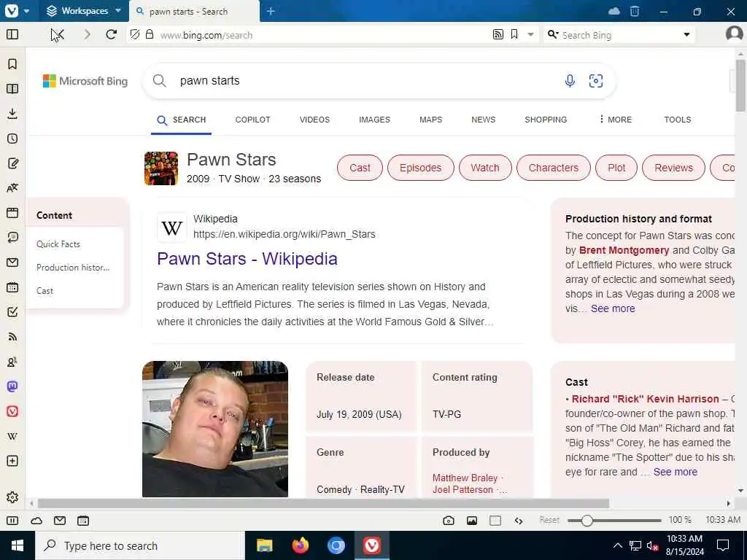This screenshot has width=747, height=560.
Task: Expand the More menu
Action: tap(616, 120)
